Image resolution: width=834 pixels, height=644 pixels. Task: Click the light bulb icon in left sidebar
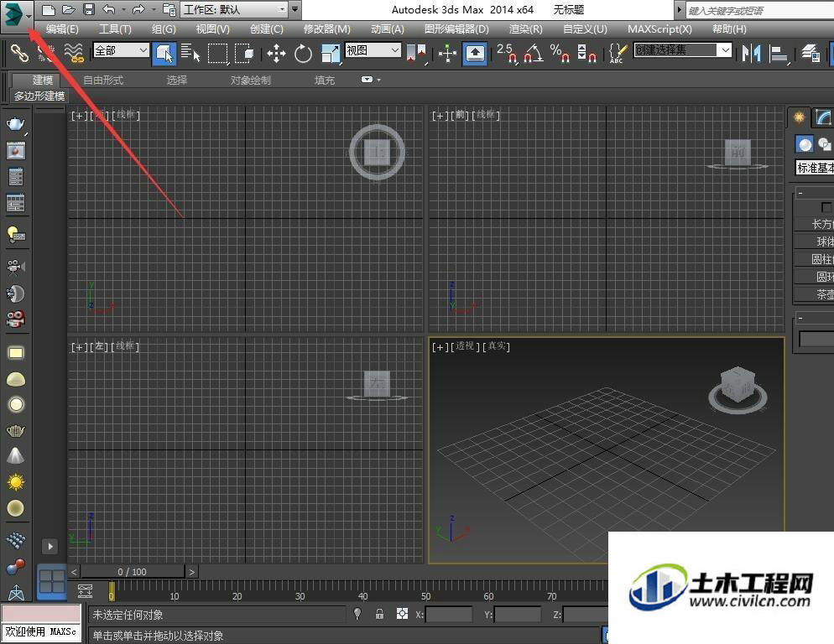[x=16, y=235]
